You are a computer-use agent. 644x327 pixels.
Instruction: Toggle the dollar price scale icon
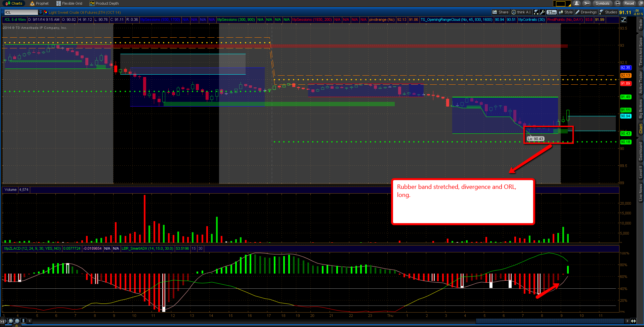23,321
